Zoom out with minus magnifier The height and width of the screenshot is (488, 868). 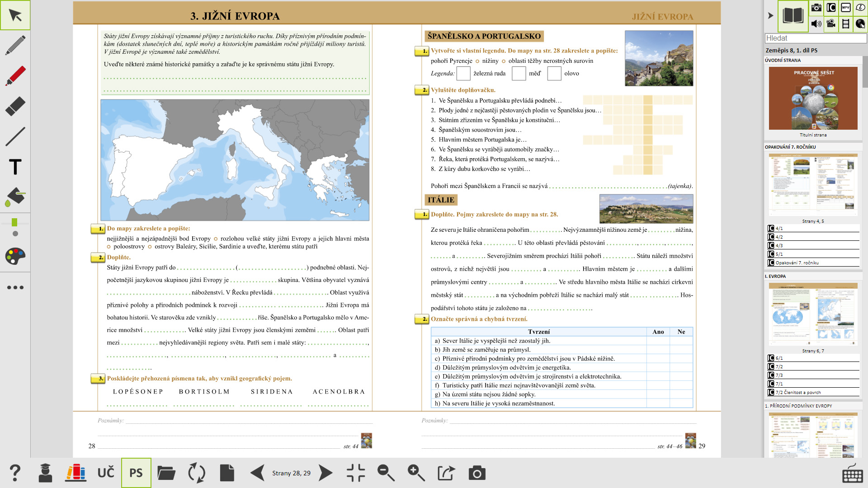(386, 473)
